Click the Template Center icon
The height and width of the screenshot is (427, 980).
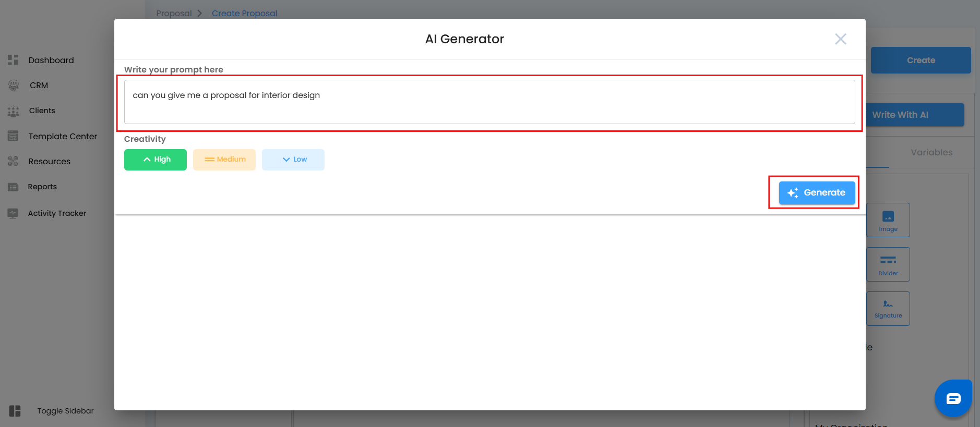point(13,136)
